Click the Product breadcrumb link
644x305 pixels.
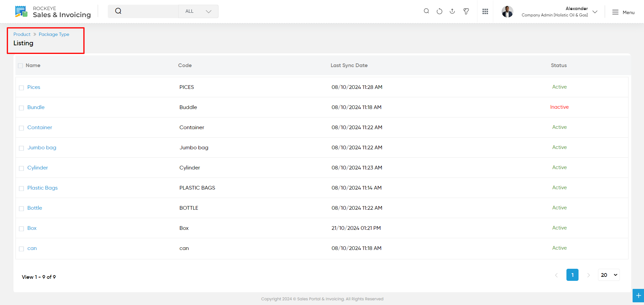22,34
